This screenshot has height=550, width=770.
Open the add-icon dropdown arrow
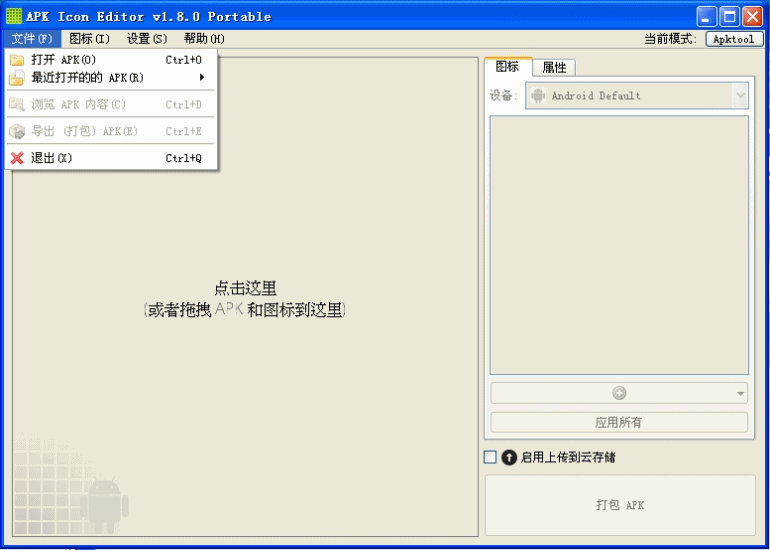[741, 393]
